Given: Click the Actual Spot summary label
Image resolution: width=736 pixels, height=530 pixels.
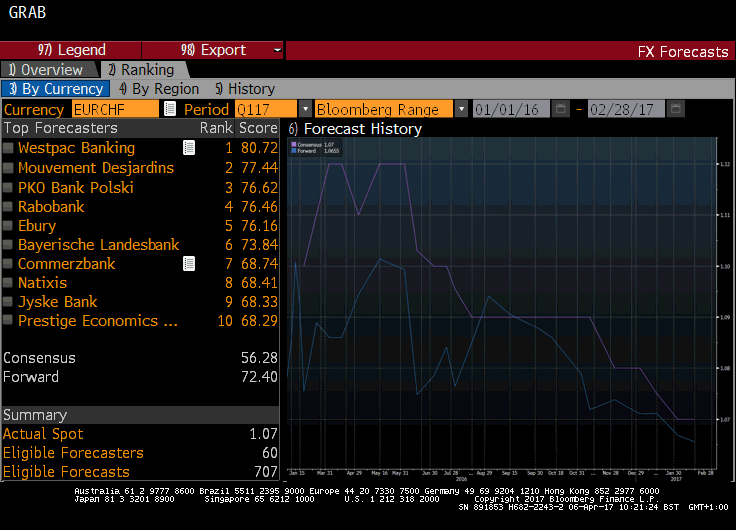Looking at the screenshot, I should point(43,434).
